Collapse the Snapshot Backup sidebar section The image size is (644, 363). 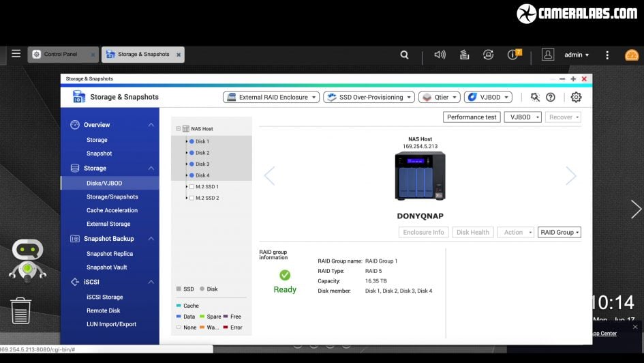pyautogui.click(x=151, y=238)
